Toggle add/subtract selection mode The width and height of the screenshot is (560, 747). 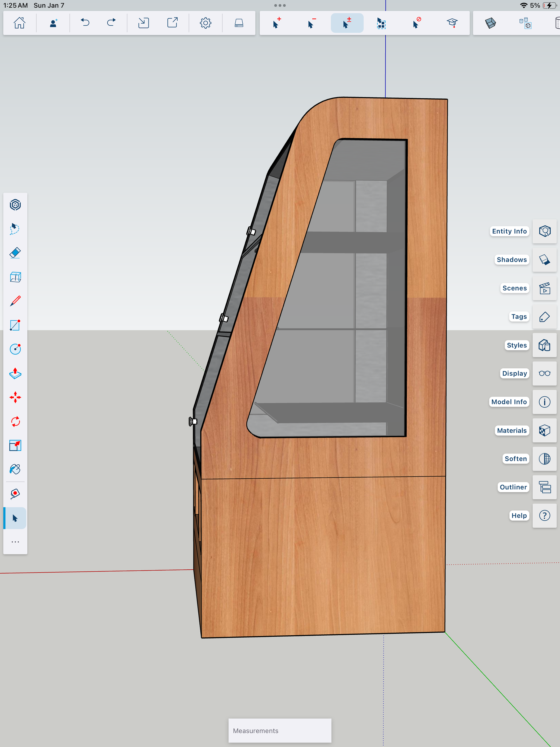tap(347, 23)
